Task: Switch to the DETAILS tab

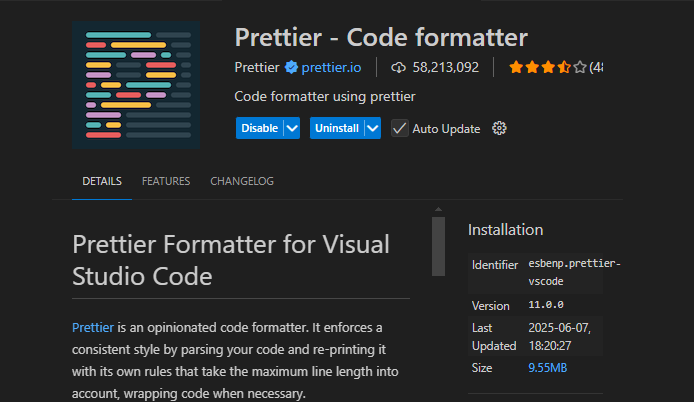Action: click(x=102, y=182)
